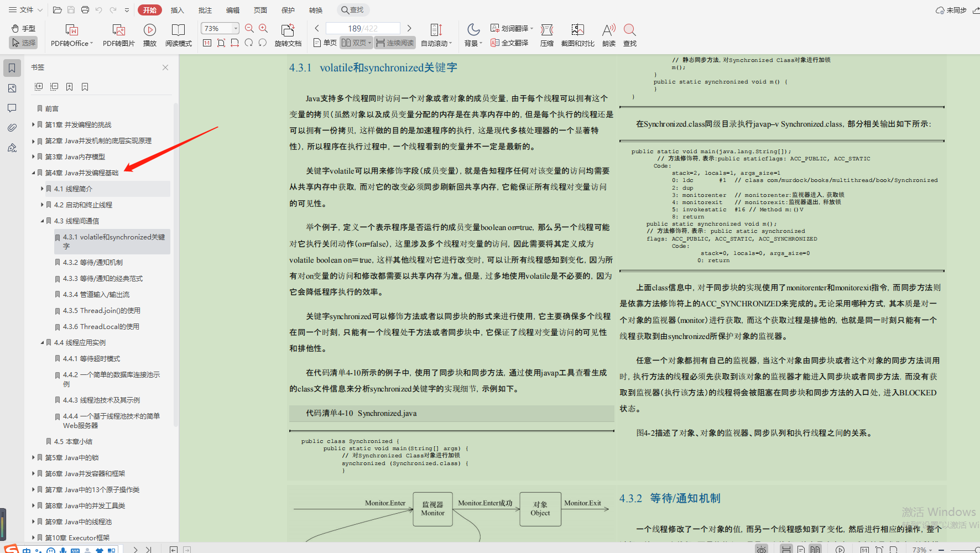This screenshot has width=980, height=553.
Task: Switch to 单页 single page view
Action: pos(325,43)
